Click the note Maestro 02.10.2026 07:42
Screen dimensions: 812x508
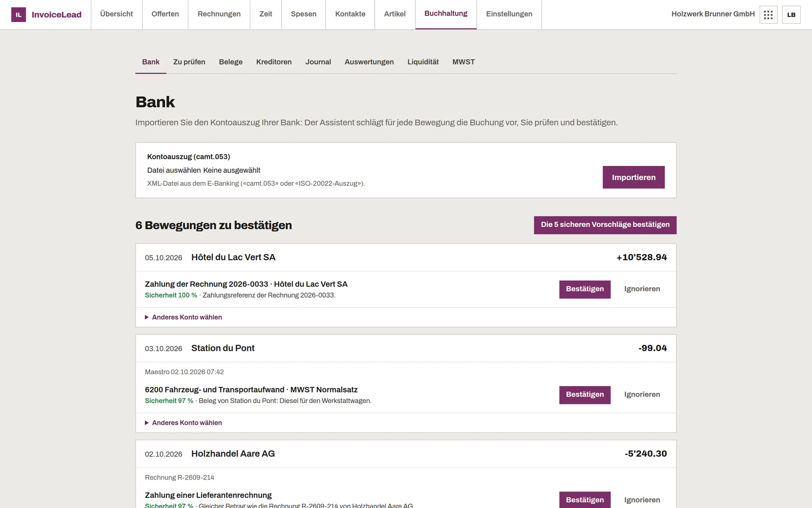click(x=184, y=372)
